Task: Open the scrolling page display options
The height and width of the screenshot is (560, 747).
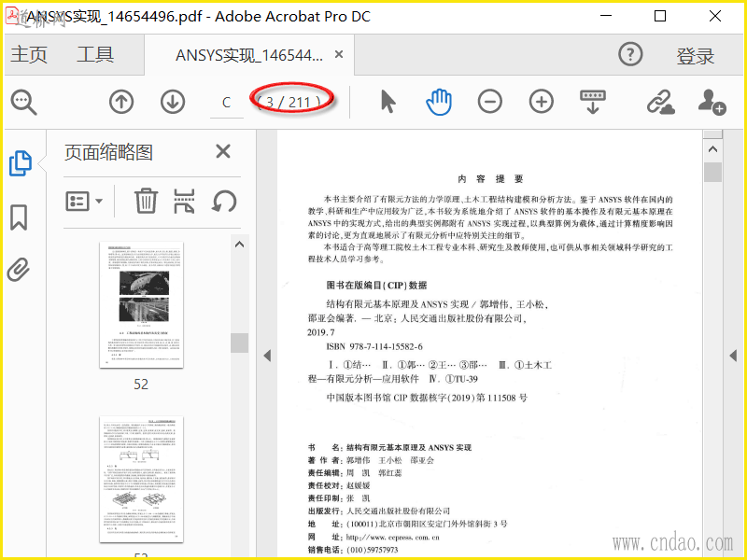Action: pyautogui.click(x=593, y=102)
